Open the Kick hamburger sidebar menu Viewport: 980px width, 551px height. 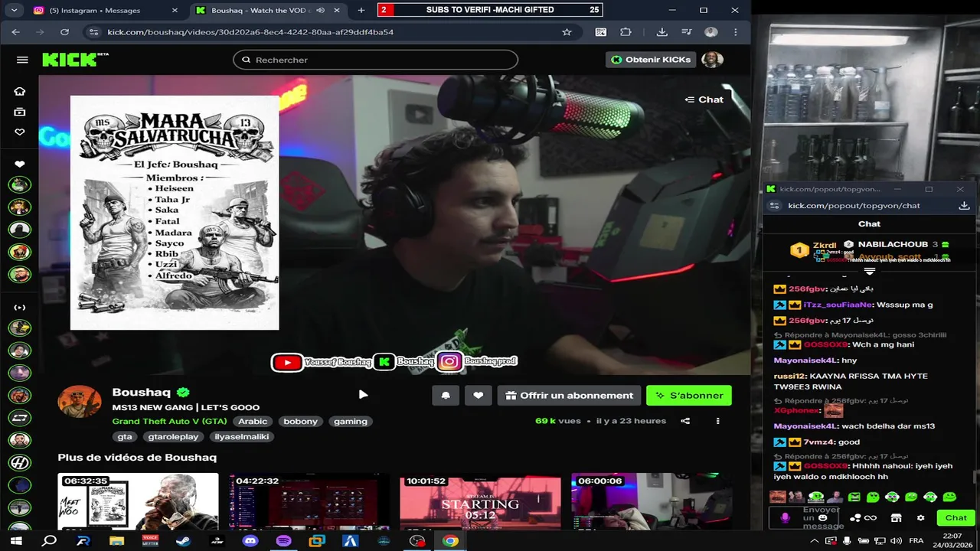coord(22,60)
